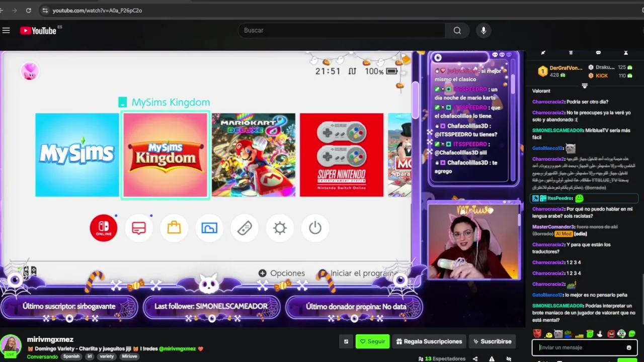Open top gifter DerGrafVon... profile
Image resolution: width=644 pixels, height=362 pixels.
[560, 71]
